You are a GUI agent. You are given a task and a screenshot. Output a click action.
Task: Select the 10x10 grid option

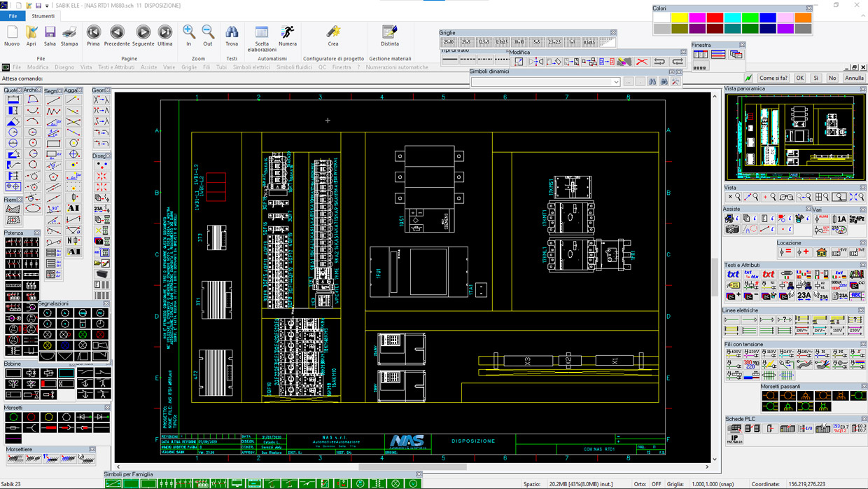coord(519,42)
